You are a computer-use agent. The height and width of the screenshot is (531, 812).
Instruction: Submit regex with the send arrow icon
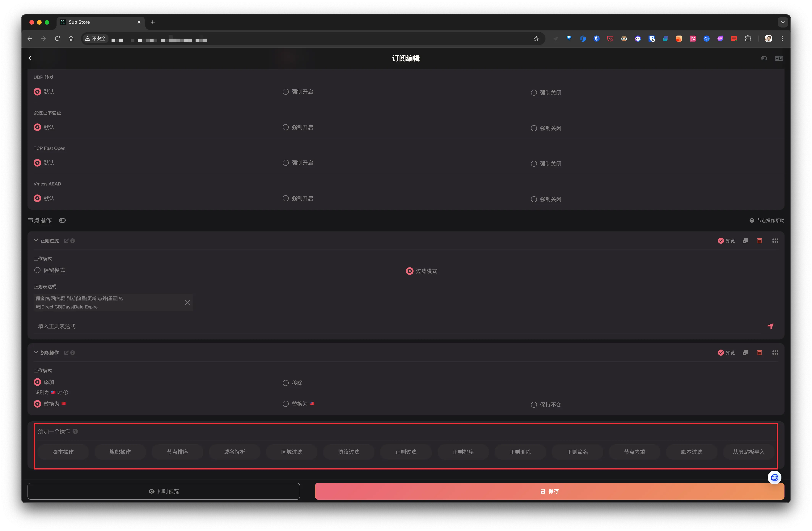[x=770, y=326]
